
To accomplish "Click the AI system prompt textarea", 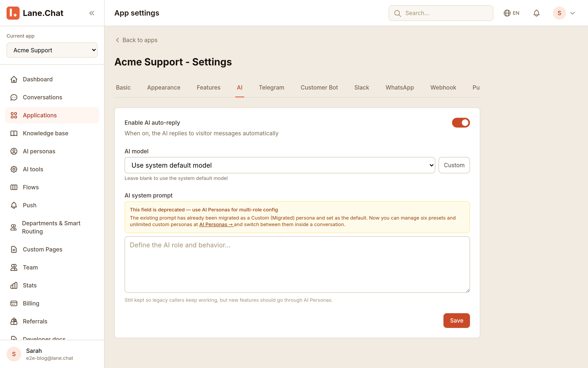I will (297, 265).
